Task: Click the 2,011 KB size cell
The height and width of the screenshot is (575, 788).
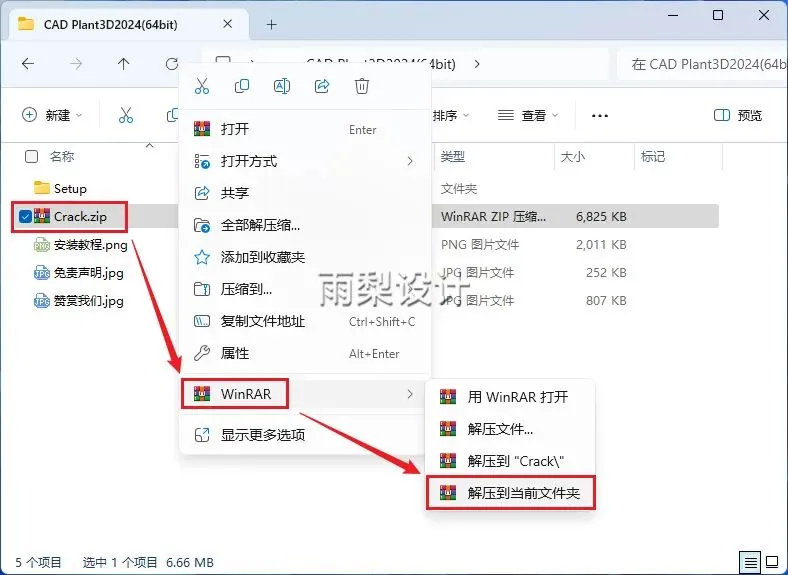Action: tap(601, 245)
